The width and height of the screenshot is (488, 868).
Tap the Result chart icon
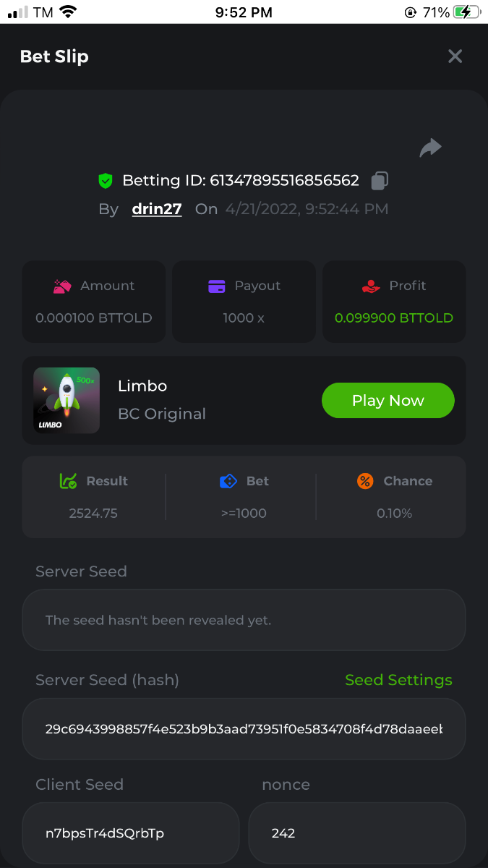(69, 481)
